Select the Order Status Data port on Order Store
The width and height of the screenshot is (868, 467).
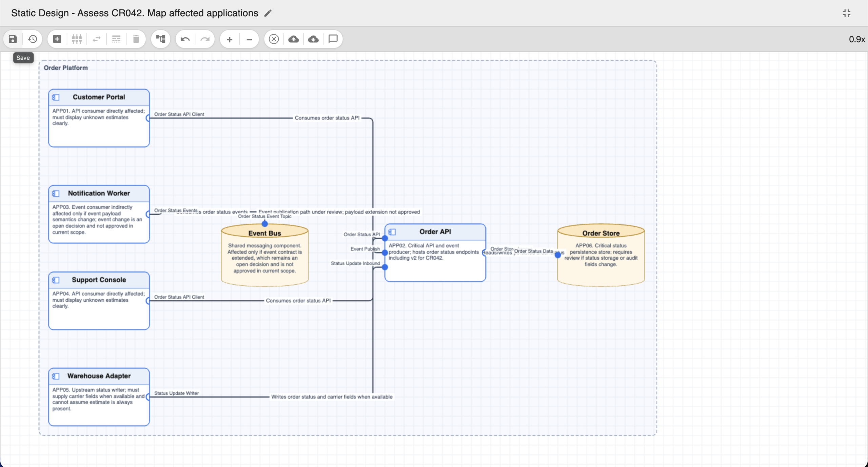pyautogui.click(x=558, y=255)
